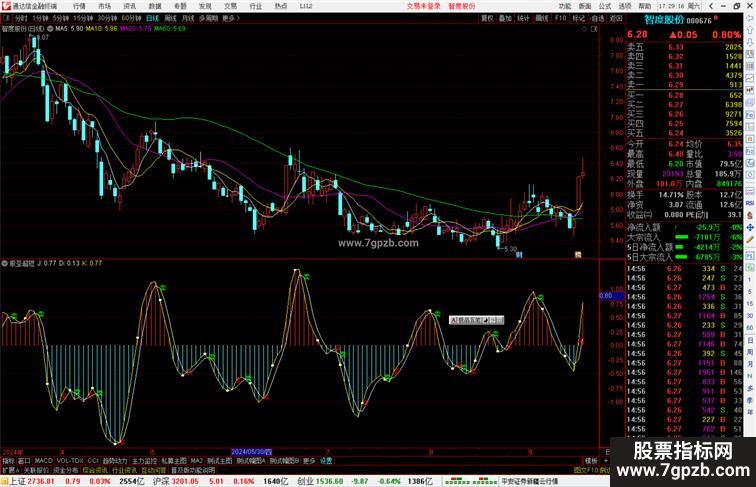
Task: Open the 数据 menu
Action: point(155,6)
